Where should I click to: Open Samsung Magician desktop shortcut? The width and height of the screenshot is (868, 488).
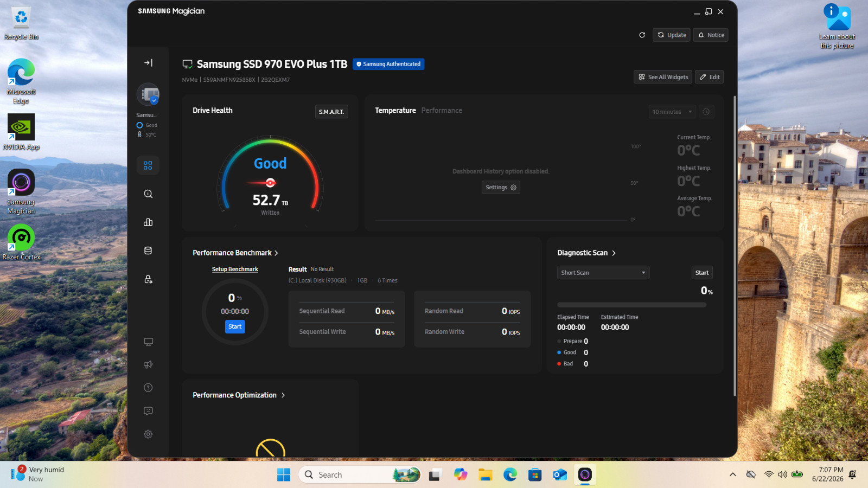coord(21,191)
